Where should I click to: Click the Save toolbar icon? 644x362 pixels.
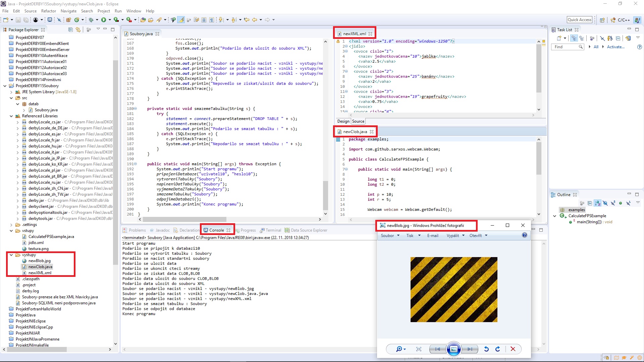point(18,20)
